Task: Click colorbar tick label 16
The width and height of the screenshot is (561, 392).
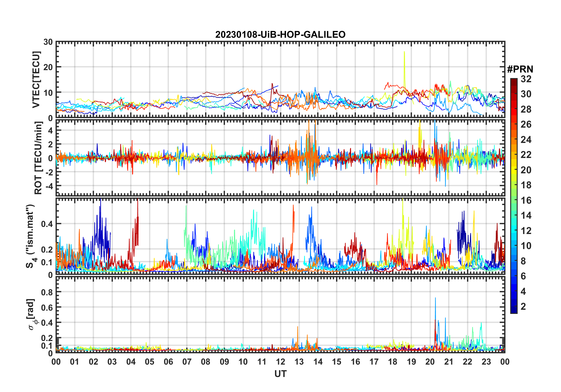Action: click(526, 200)
